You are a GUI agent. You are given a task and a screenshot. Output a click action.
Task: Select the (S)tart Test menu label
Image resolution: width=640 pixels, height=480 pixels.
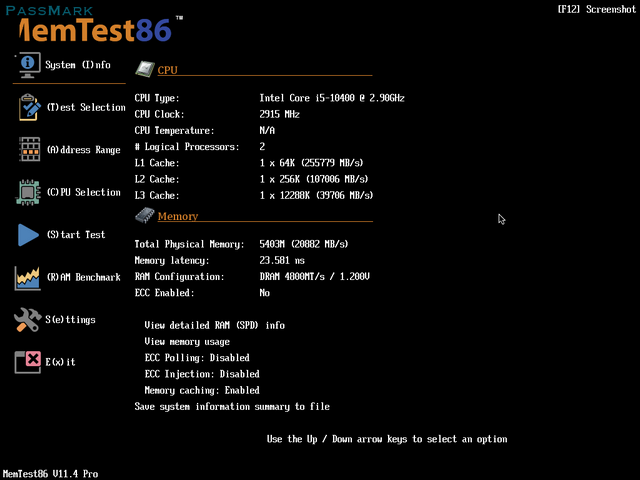[76, 235]
